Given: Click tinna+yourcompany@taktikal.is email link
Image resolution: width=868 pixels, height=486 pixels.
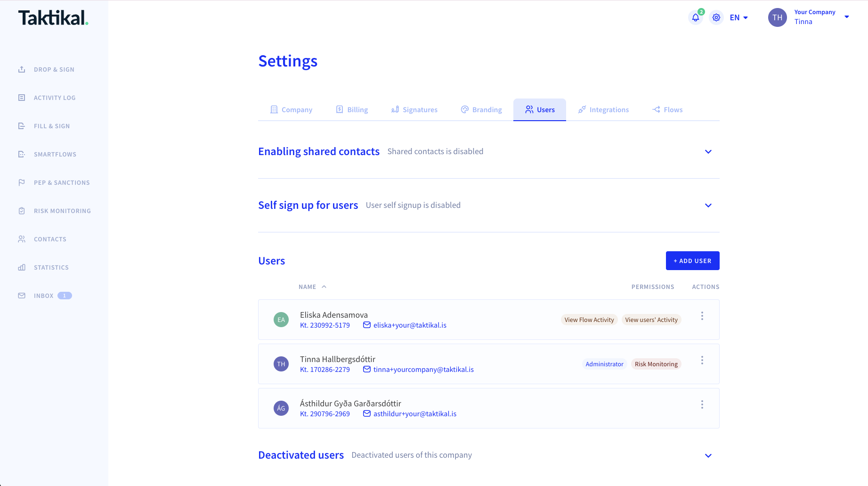Looking at the screenshot, I should coord(423,369).
